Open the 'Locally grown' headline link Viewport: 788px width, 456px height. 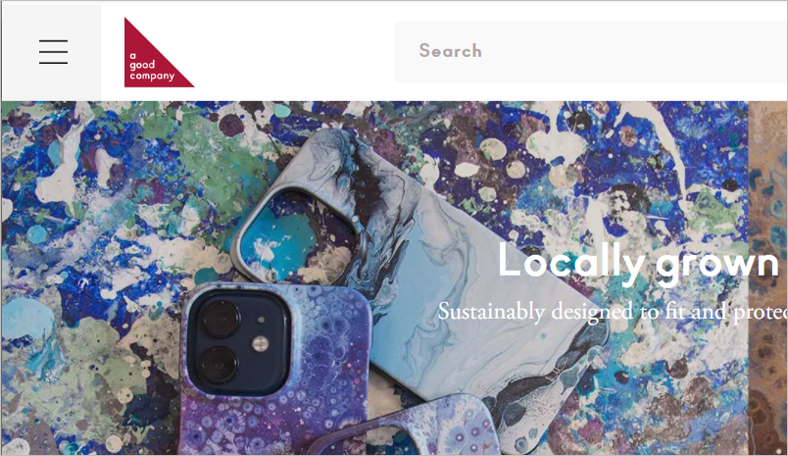[x=638, y=263]
